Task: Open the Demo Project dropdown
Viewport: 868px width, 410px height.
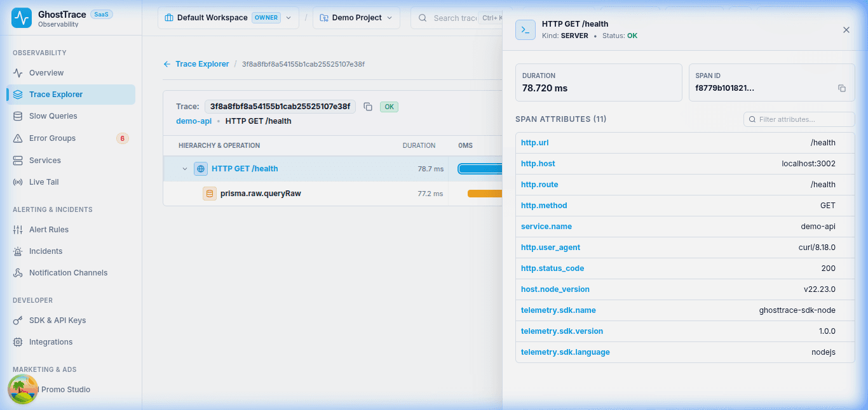Action: click(x=356, y=18)
